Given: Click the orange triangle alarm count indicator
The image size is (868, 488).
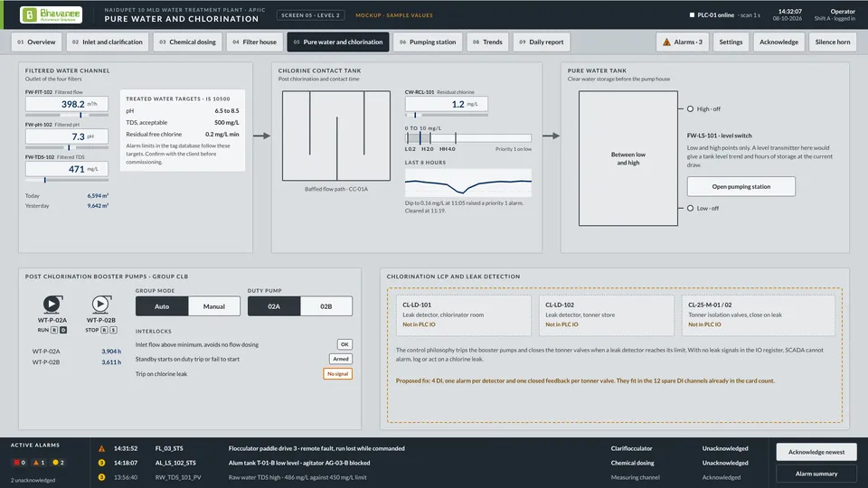Looking at the screenshot, I should (39, 463).
